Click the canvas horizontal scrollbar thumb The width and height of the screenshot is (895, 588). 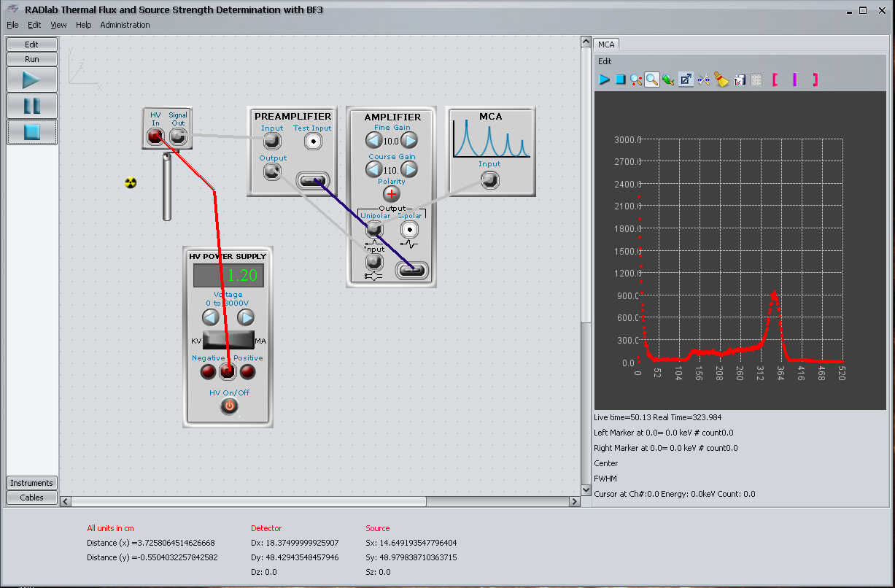[x=248, y=502]
